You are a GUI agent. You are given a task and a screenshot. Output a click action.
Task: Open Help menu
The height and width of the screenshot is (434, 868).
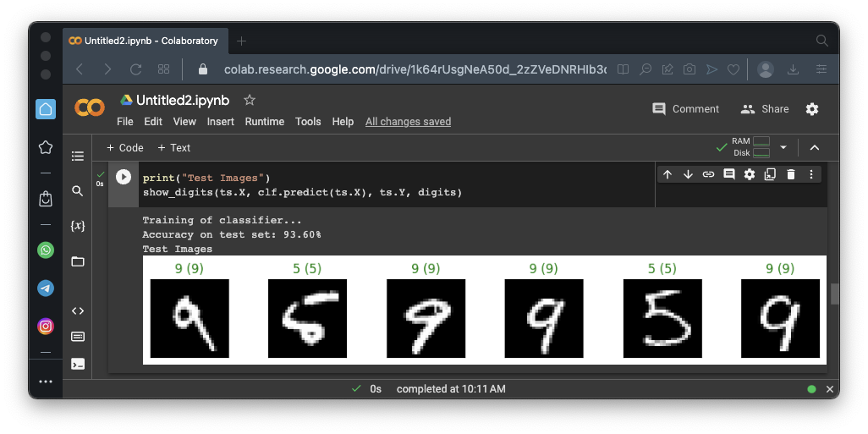(343, 121)
